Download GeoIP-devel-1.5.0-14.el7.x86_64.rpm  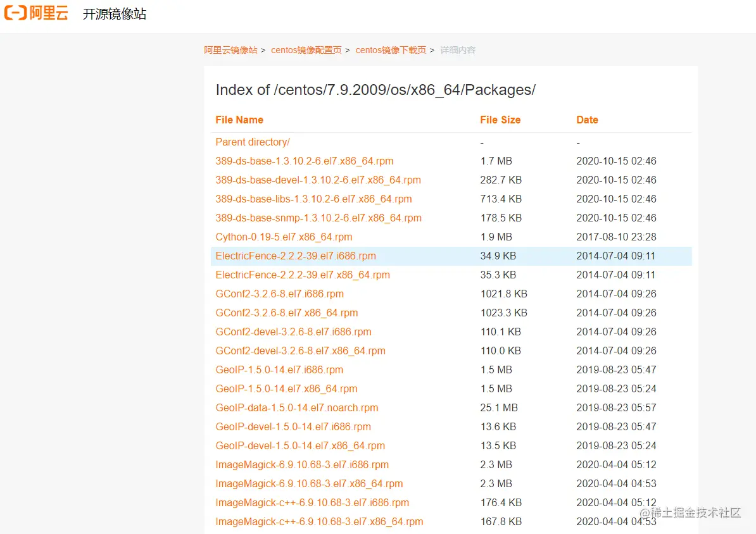pos(300,446)
